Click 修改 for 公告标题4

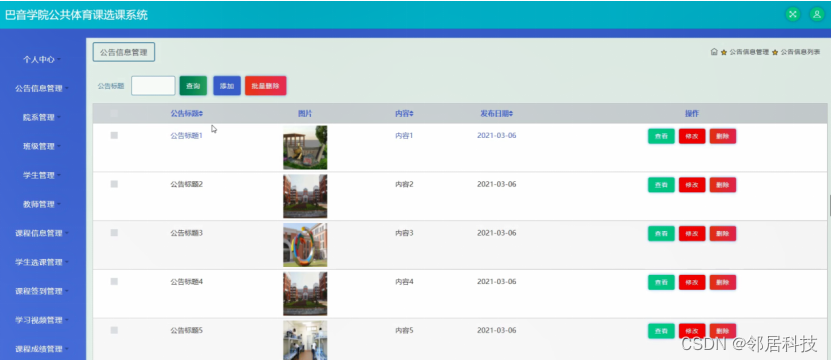pyautogui.click(x=692, y=282)
